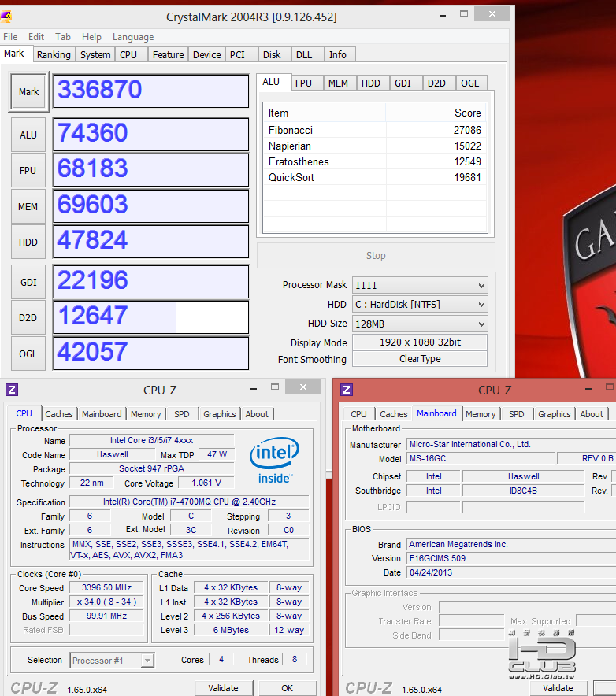Click Validate in right CPU-Z window
Image resolution: width=616 pixels, height=696 pixels.
click(558, 688)
